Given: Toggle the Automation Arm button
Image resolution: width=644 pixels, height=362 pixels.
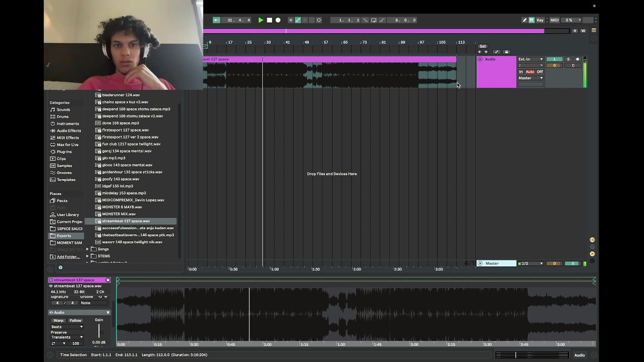Looking at the screenshot, I should (298, 20).
